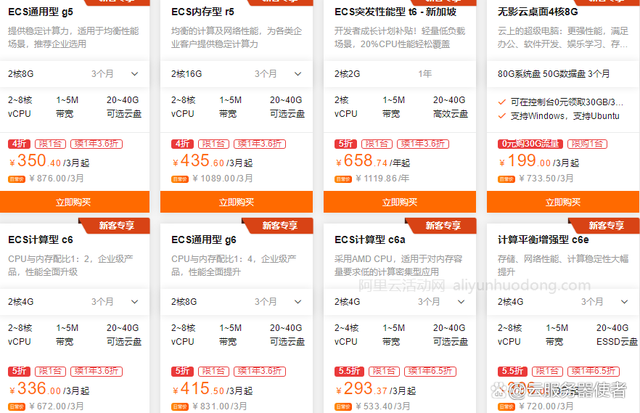Click the 日常价 badge beside ¥533.40/3月
Screen dimensions: 640x413
343,407
